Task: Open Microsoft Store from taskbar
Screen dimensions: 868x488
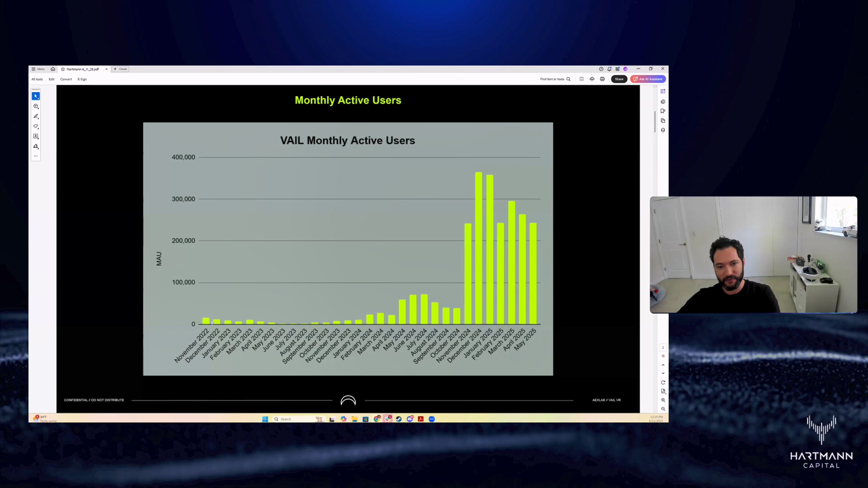Action: coord(365,419)
